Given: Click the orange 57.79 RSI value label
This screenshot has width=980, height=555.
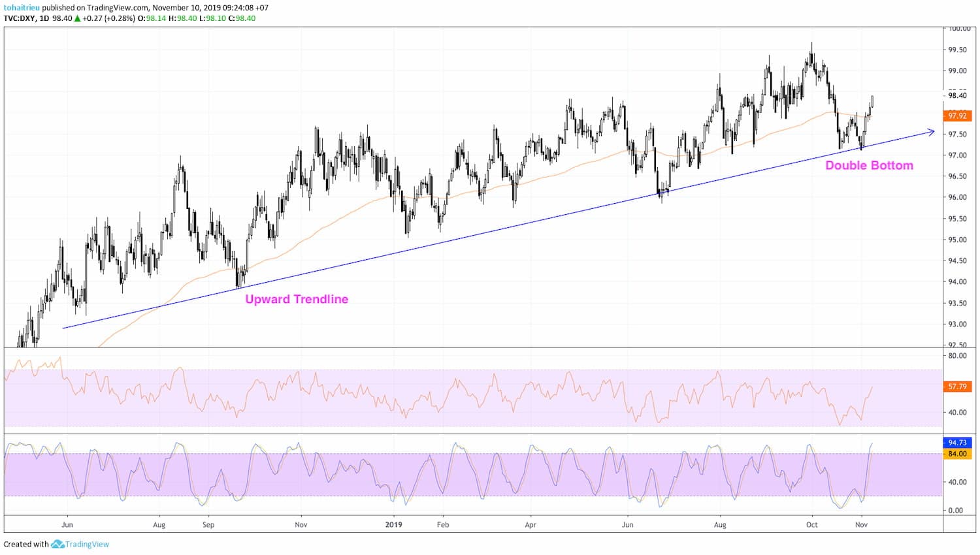Looking at the screenshot, I should [956, 387].
